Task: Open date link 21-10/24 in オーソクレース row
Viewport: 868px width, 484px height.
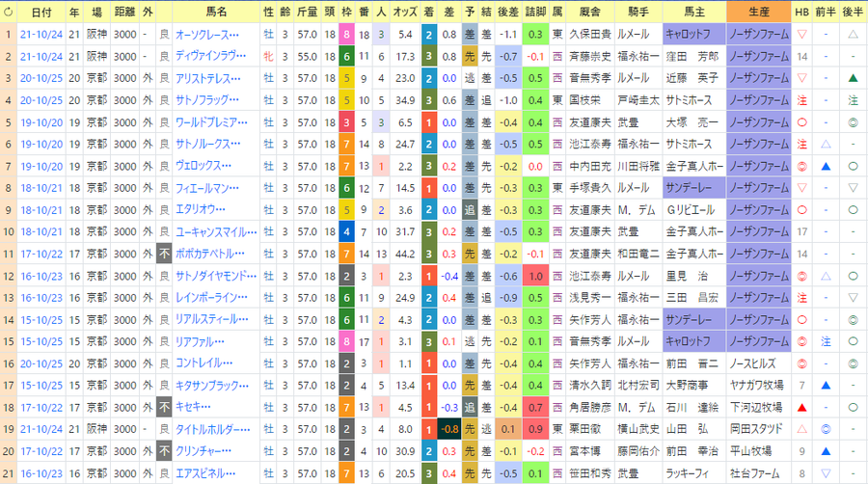Action: coord(41,35)
